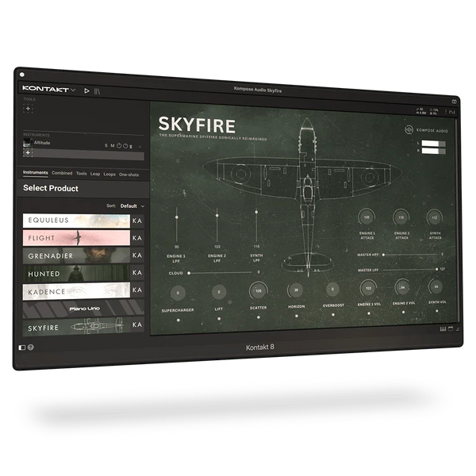Viewport: 476px width, 476px height.
Task: Switch to the One-shots tab
Action: 129,175
